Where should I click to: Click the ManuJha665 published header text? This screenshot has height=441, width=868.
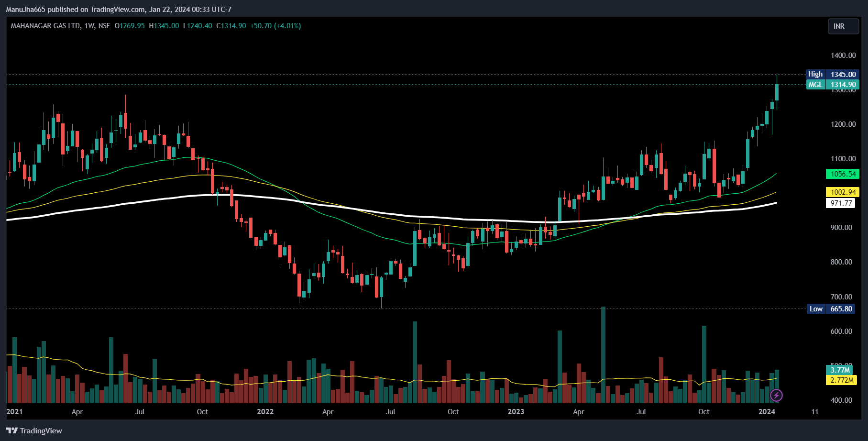(x=119, y=9)
